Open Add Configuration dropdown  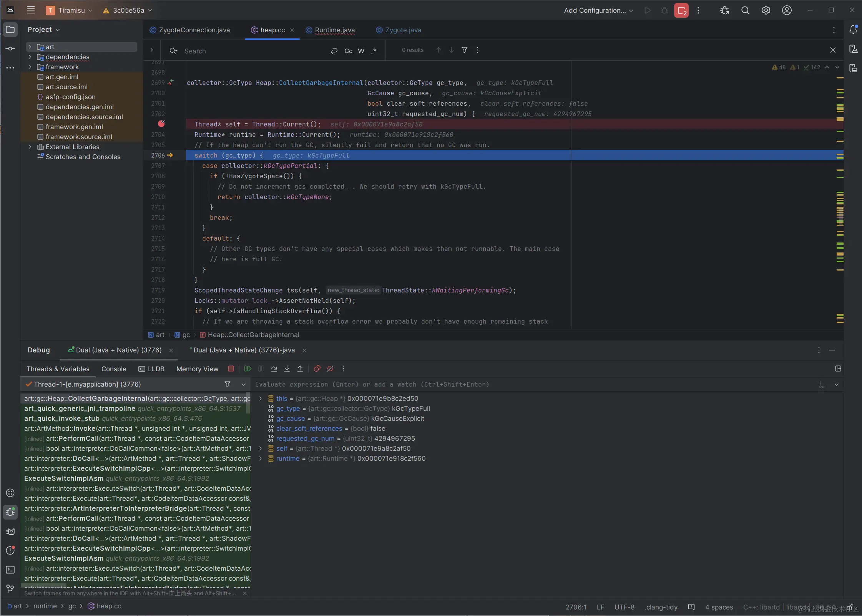598,10
